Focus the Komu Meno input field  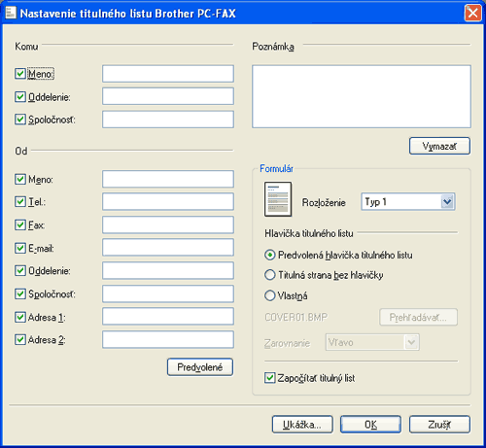click(x=168, y=74)
